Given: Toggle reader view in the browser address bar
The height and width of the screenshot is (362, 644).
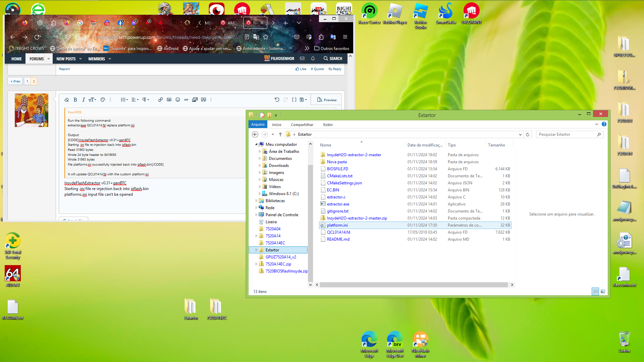Looking at the screenshot, I should 247,37.
